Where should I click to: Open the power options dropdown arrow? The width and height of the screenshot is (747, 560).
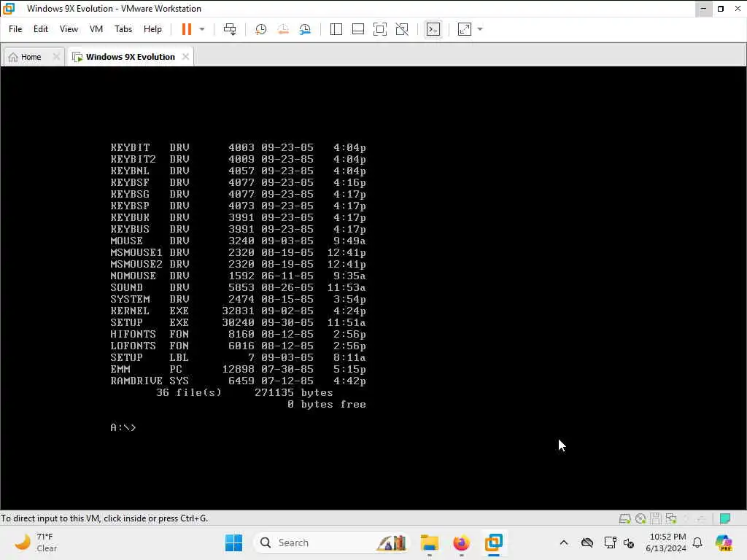(202, 29)
